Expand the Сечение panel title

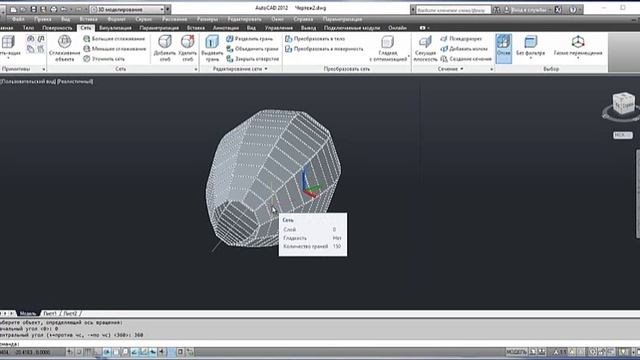coord(451,69)
